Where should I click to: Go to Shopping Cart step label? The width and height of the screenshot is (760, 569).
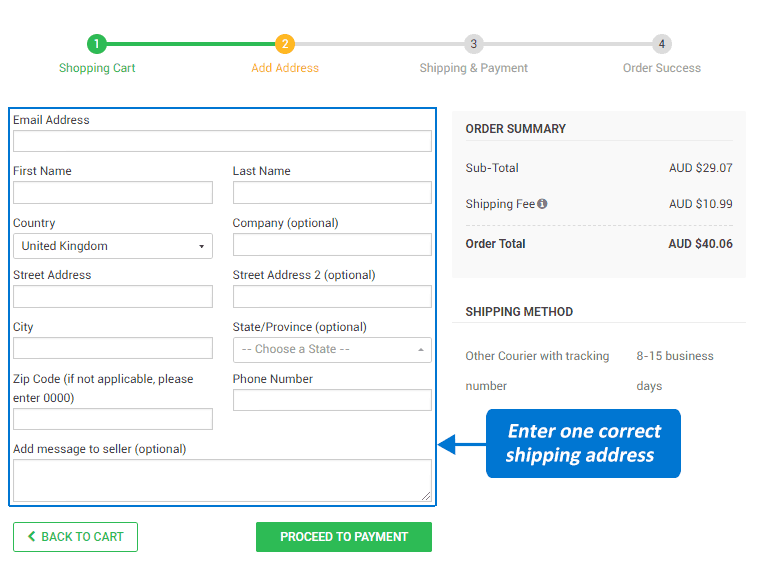(97, 68)
